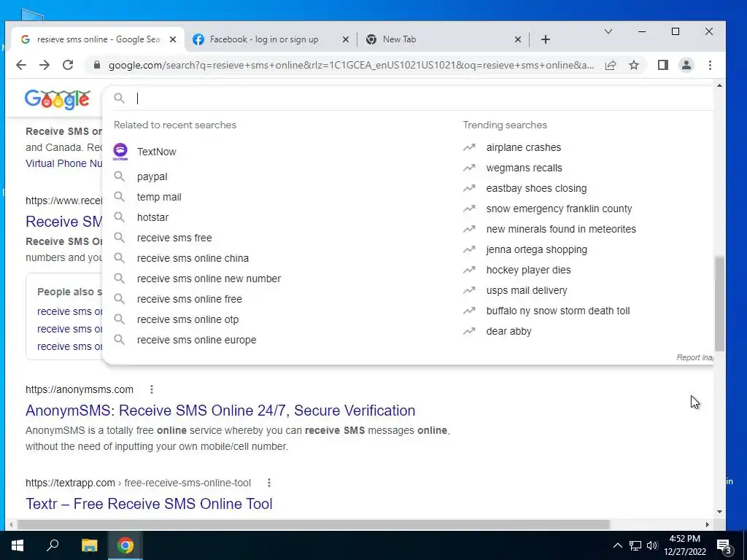Open options dots next to textrapp.com result
The image size is (747, 560).
click(x=269, y=483)
